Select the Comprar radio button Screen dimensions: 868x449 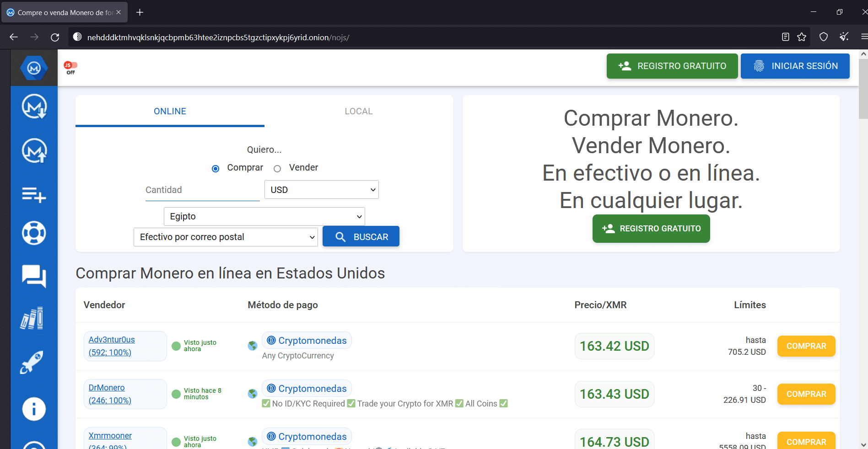pos(216,169)
